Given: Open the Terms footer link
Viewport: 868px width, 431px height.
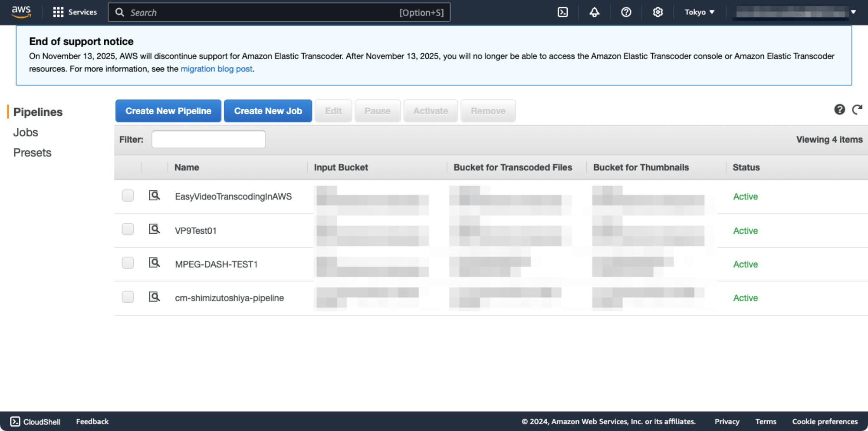Looking at the screenshot, I should (x=766, y=421).
